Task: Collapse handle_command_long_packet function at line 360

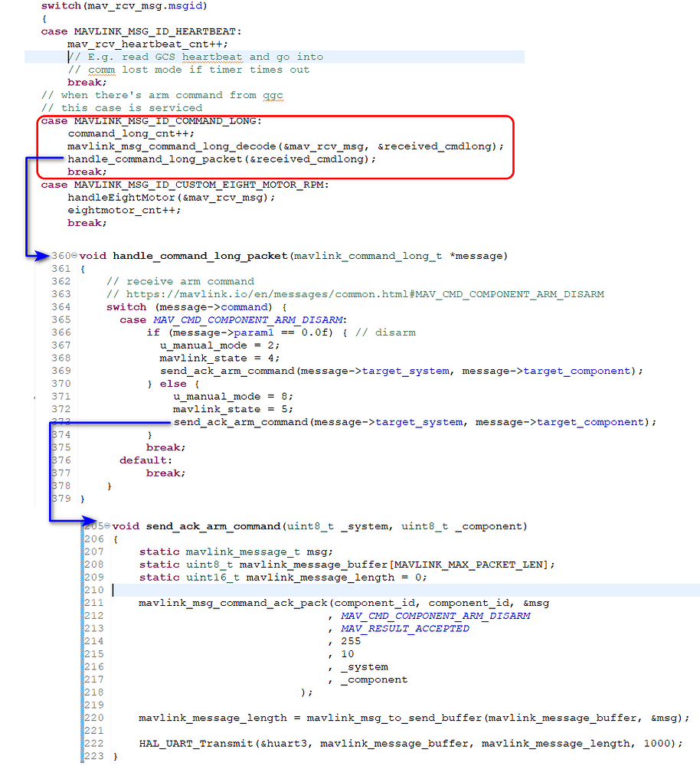Action: (x=74, y=256)
